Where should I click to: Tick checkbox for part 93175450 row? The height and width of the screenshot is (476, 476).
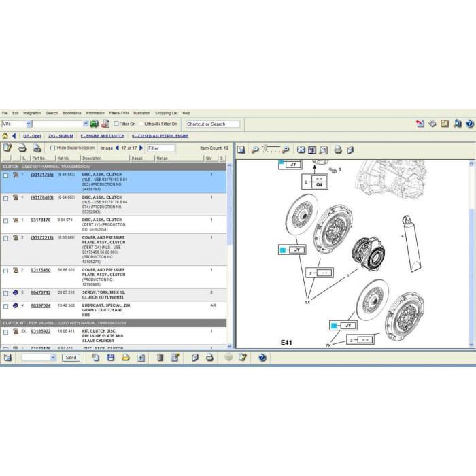click(x=5, y=271)
